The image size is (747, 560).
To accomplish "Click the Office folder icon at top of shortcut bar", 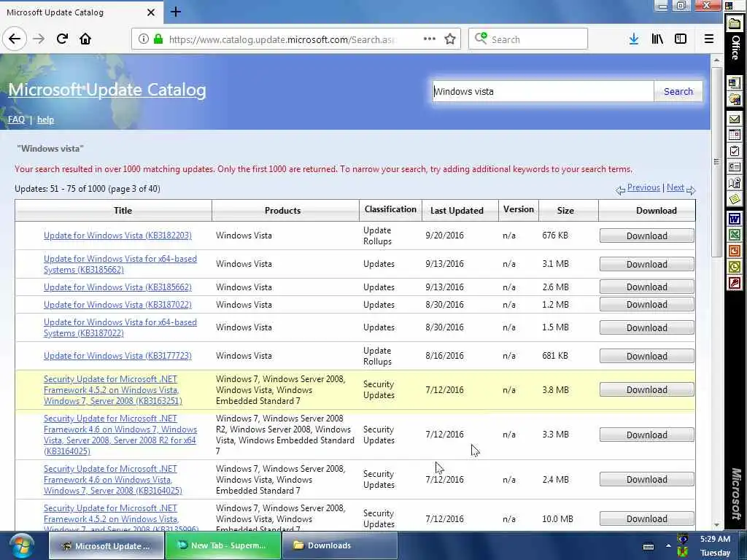I will [735, 24].
